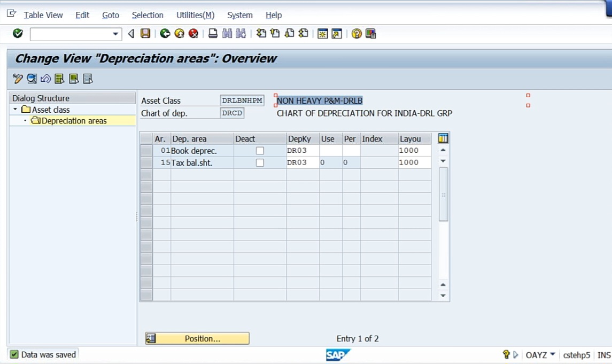The height and width of the screenshot is (364, 612).
Task: Go to Previous Page icon
Action: coord(275,34)
